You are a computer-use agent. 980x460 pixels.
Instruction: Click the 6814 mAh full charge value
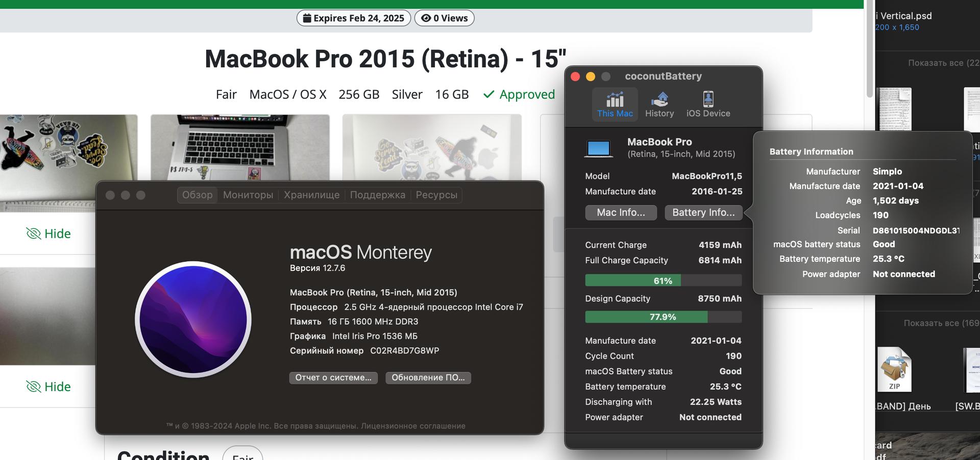pyautogui.click(x=720, y=260)
